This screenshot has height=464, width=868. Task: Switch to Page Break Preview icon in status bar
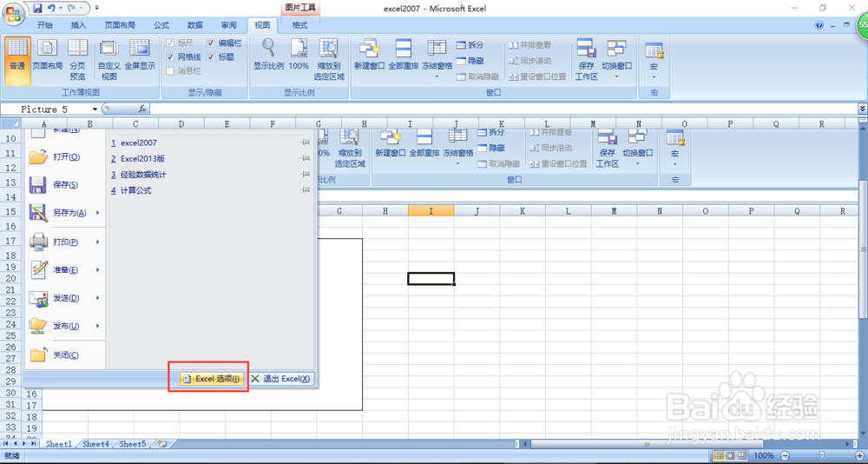coord(743,455)
